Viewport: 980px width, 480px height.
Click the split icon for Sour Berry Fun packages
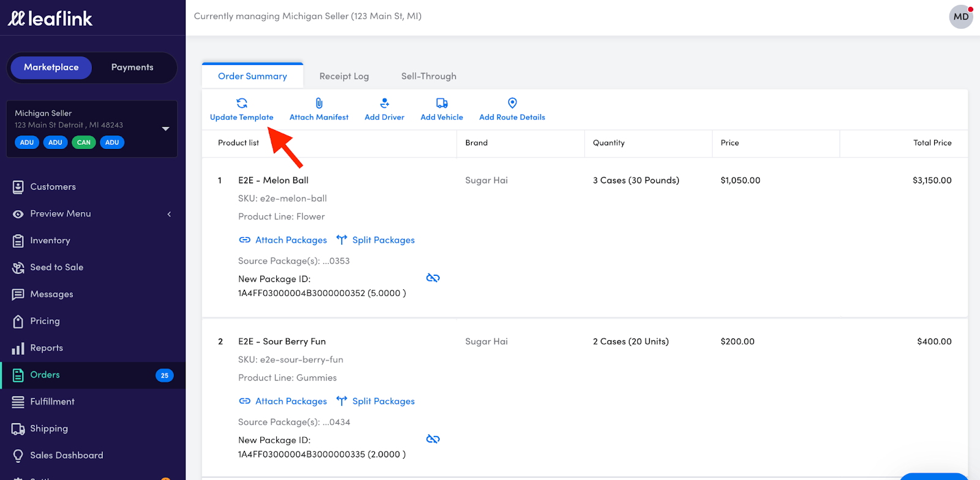[342, 401]
